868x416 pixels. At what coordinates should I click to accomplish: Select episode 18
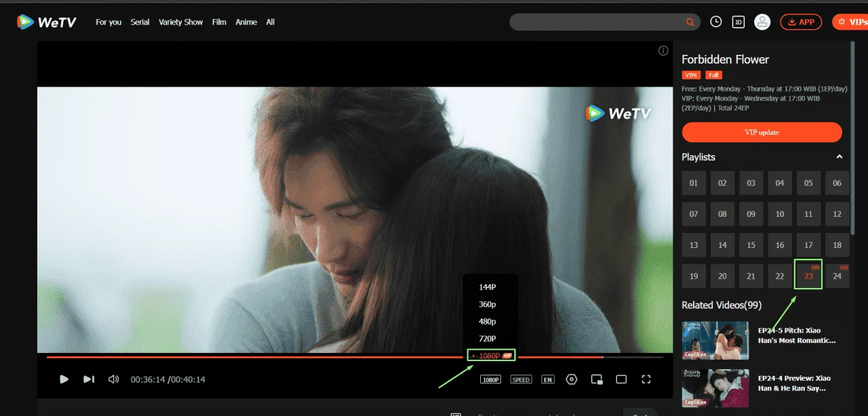click(837, 245)
